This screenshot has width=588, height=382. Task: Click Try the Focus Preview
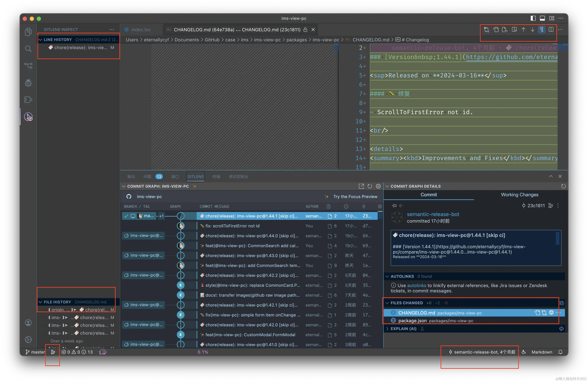pos(355,197)
